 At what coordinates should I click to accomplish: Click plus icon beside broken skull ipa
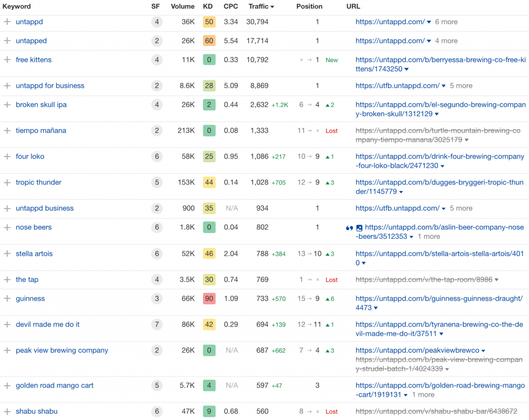click(7, 104)
